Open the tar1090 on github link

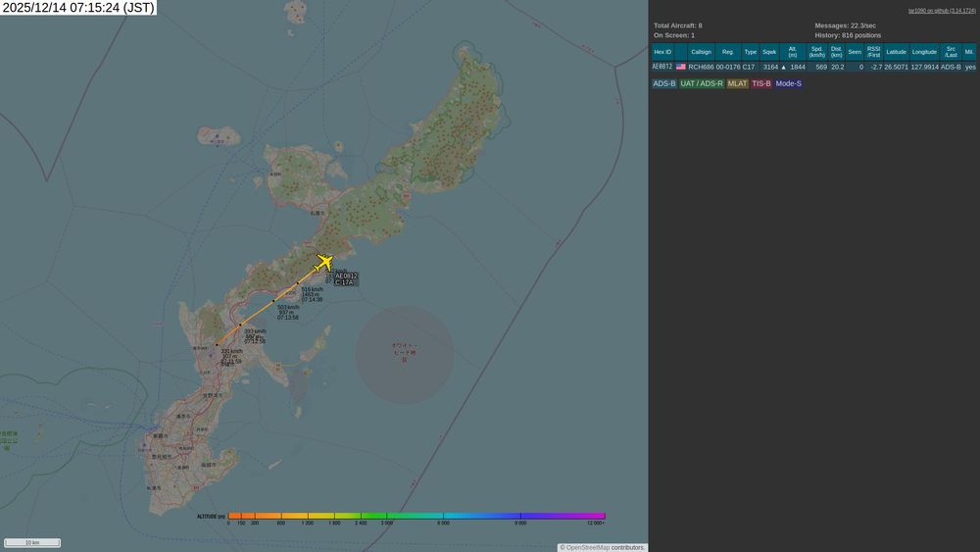[x=942, y=11]
